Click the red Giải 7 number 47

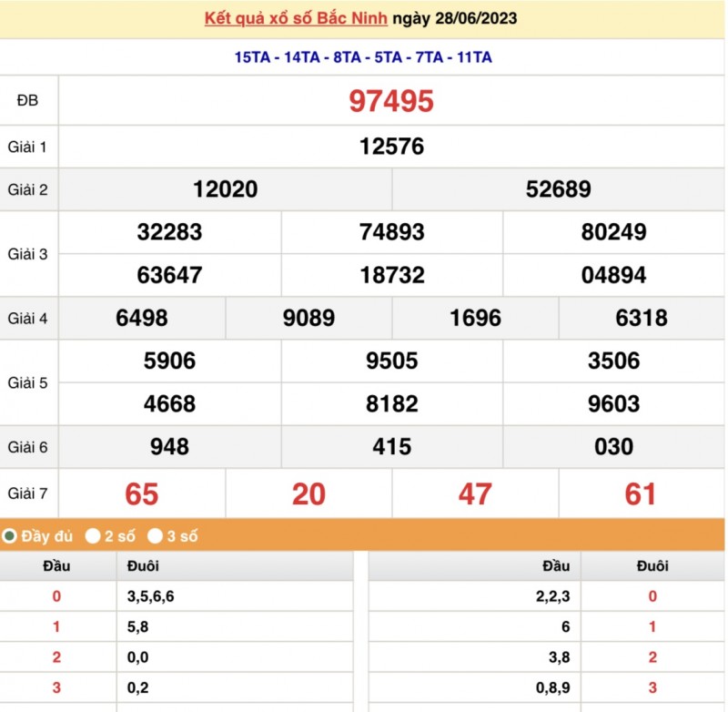pos(475,493)
